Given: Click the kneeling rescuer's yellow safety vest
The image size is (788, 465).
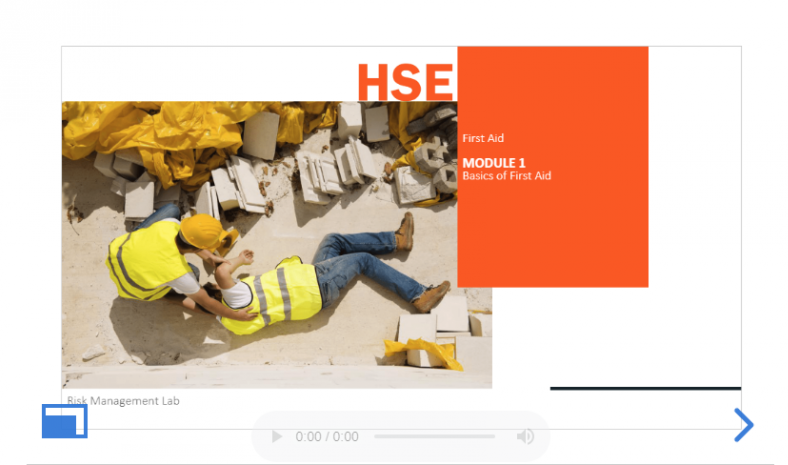Looking at the screenshot, I should [145, 260].
